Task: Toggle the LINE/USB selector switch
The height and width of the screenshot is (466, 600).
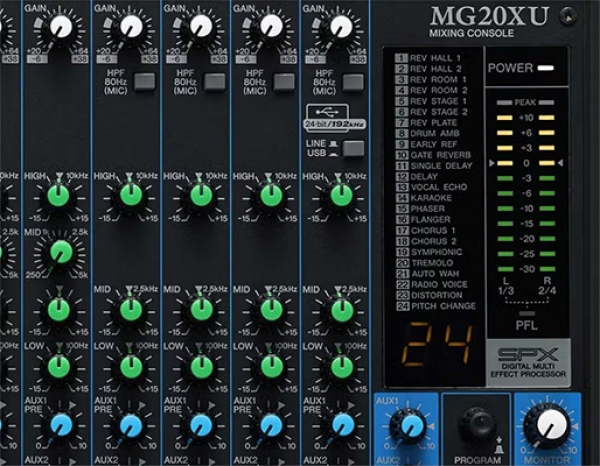Action: point(353,148)
